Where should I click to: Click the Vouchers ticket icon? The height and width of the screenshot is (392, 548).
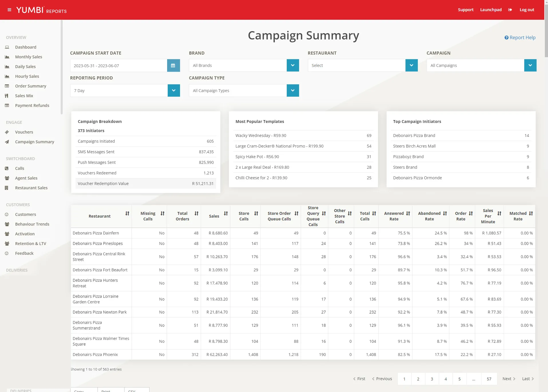7,132
